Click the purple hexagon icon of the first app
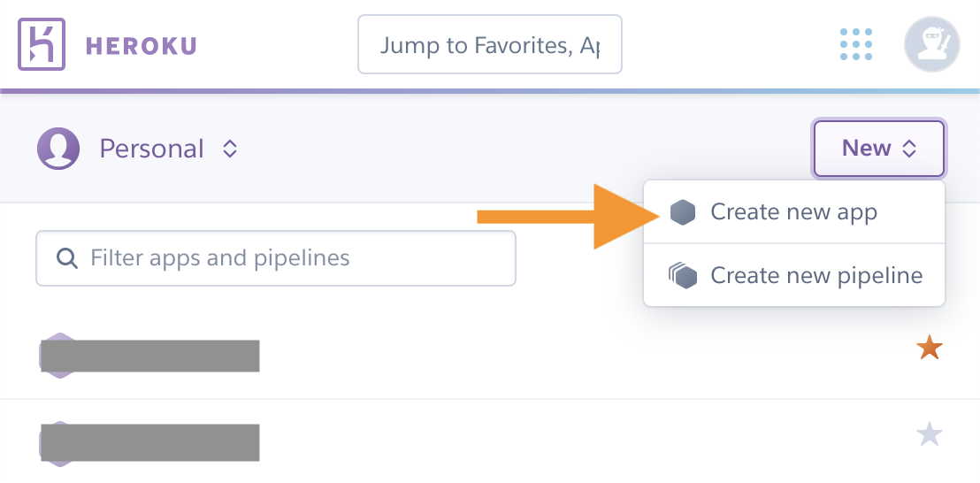The image size is (980, 483). click(x=58, y=356)
